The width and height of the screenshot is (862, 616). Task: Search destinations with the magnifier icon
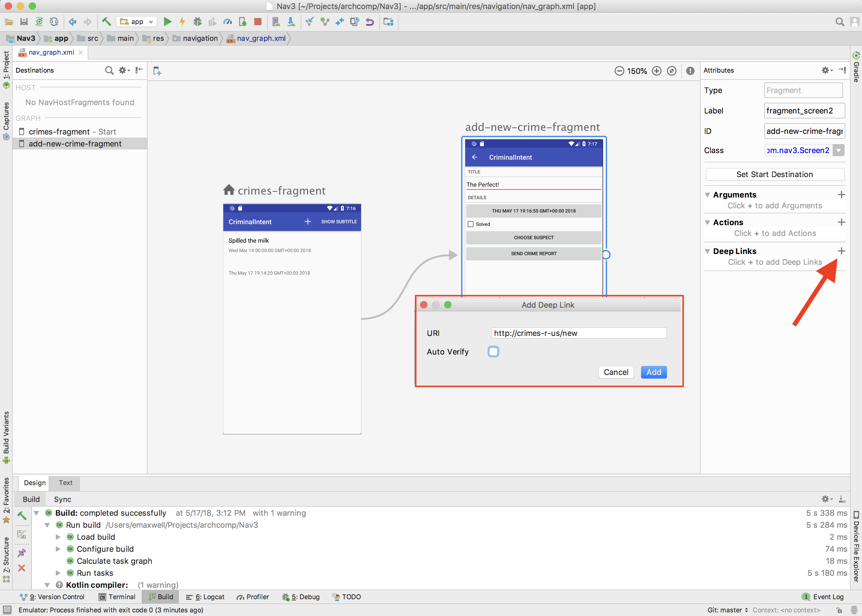point(109,71)
